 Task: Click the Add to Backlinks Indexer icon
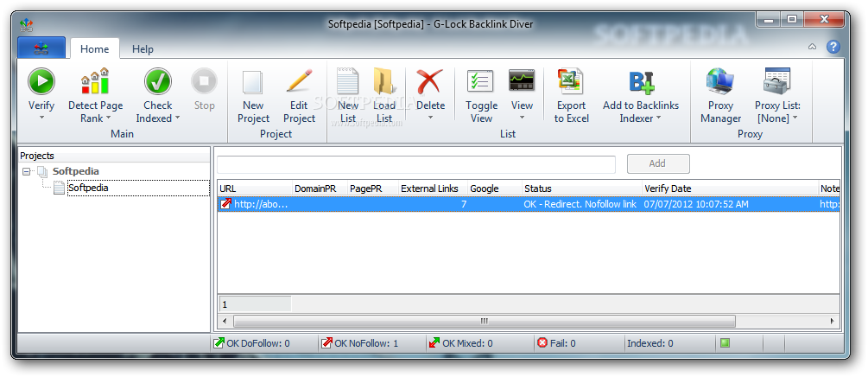click(x=641, y=81)
